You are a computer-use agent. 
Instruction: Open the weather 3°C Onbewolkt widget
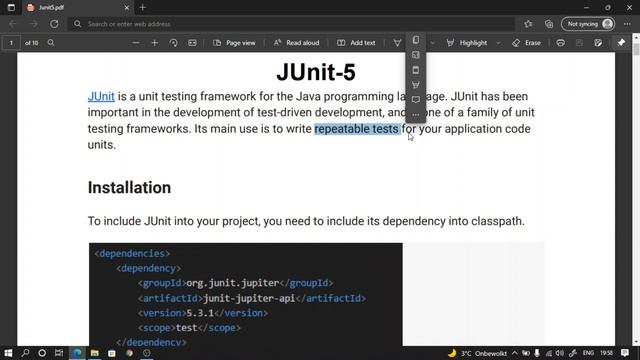477,353
